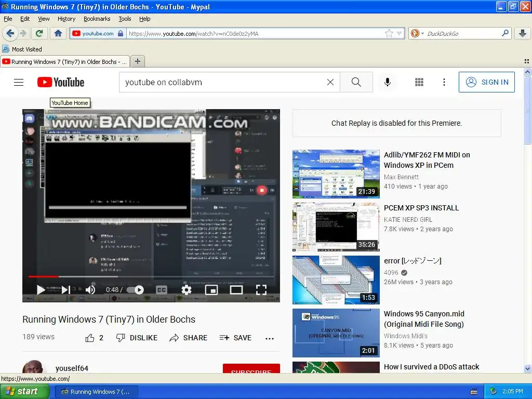Open the browser Home page button
This screenshot has height=399, width=532.
click(58, 33)
